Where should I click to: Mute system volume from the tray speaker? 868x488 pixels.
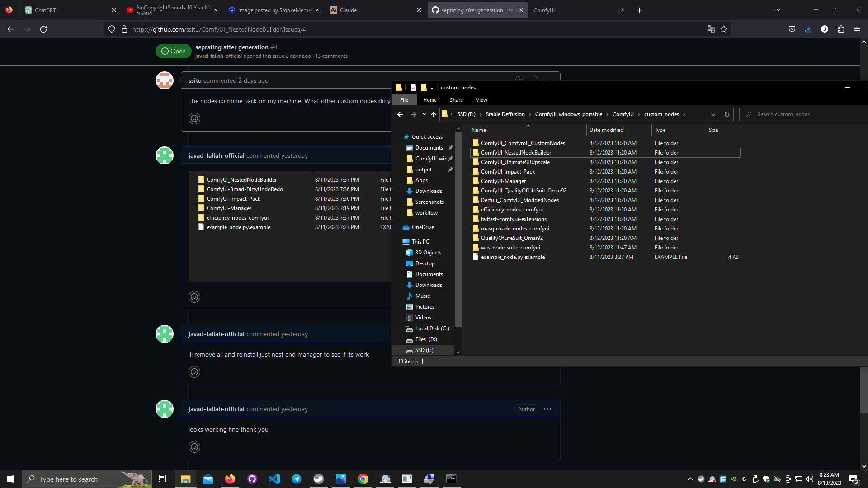tap(810, 479)
